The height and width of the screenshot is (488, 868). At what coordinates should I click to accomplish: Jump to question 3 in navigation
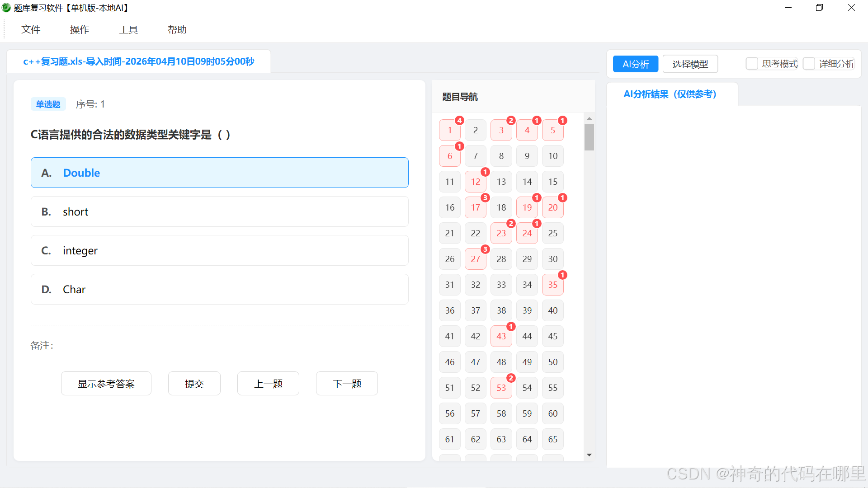tap(501, 130)
